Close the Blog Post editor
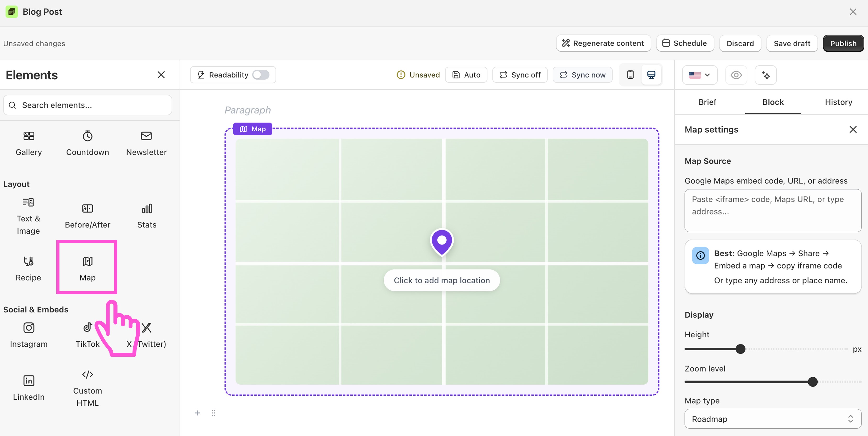 pos(853,12)
